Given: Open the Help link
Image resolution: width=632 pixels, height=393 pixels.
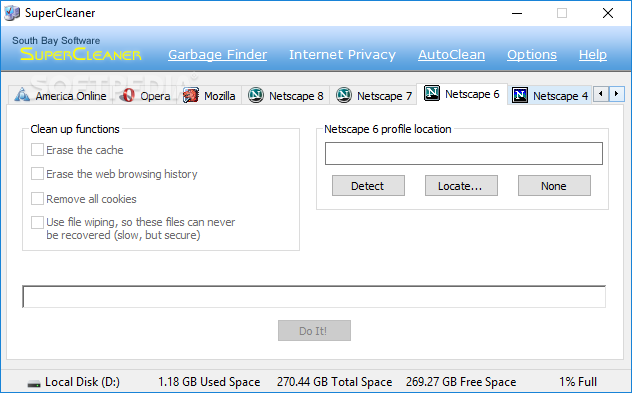Looking at the screenshot, I should tap(592, 55).
